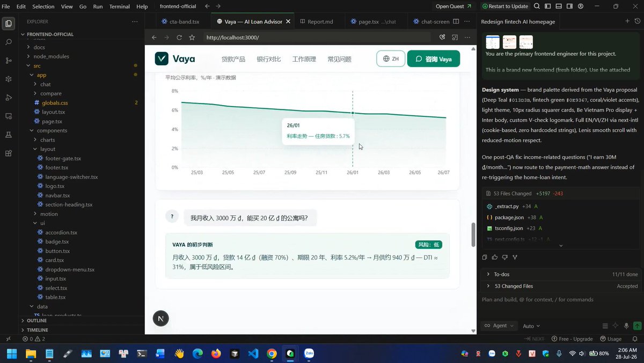This screenshot has height=363, width=644.
Task: Focus the localhost:3000 URL field
Action: click(x=317, y=38)
